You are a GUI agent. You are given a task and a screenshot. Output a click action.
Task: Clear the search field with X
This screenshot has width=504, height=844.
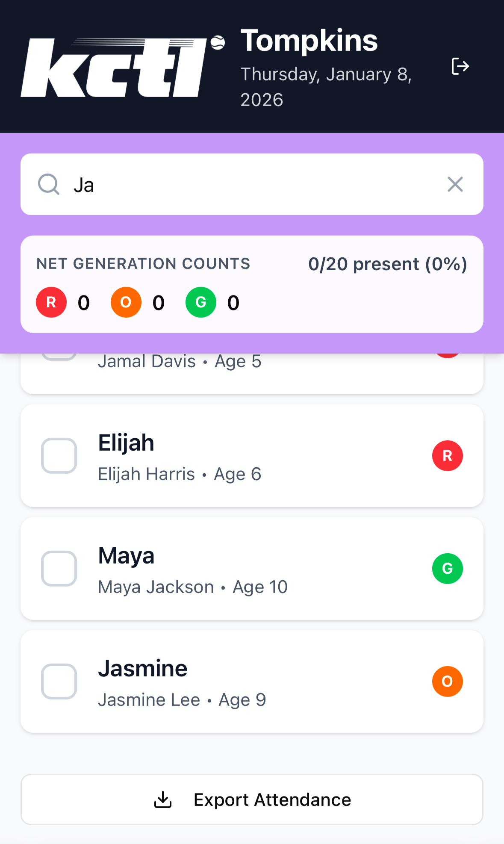pyautogui.click(x=455, y=184)
